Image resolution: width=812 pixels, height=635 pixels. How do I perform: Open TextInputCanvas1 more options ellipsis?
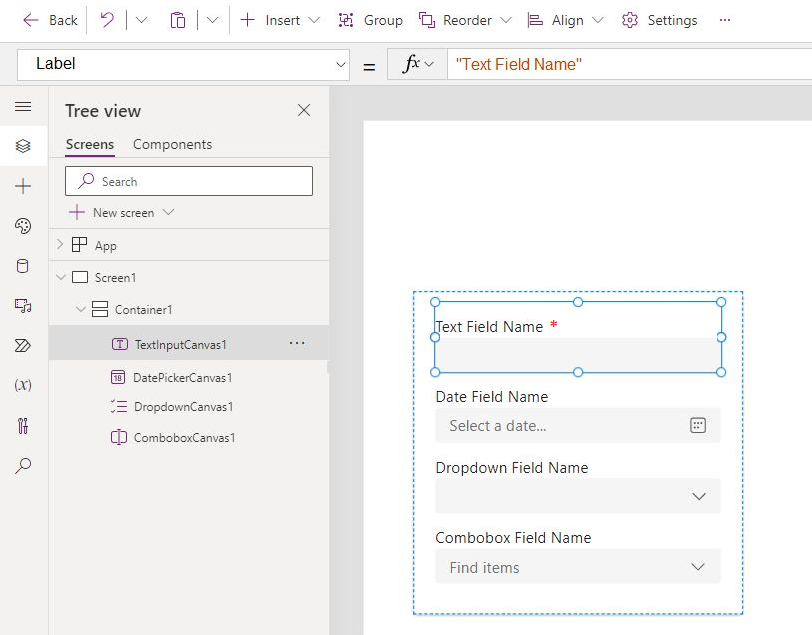coord(297,343)
